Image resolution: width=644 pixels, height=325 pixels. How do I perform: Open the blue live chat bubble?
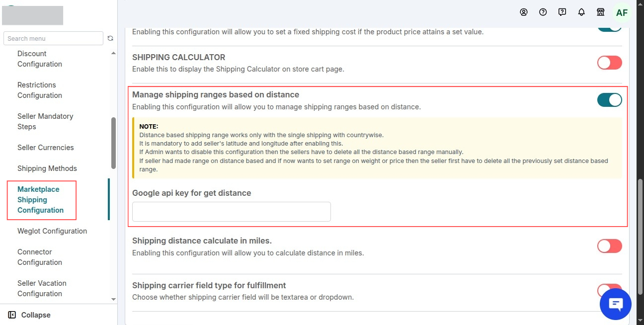tap(616, 304)
